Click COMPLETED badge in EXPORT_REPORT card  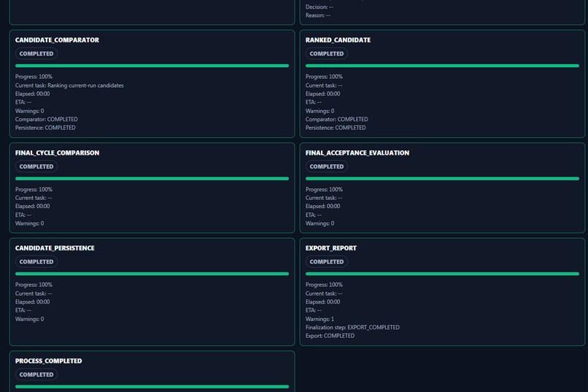point(327,262)
